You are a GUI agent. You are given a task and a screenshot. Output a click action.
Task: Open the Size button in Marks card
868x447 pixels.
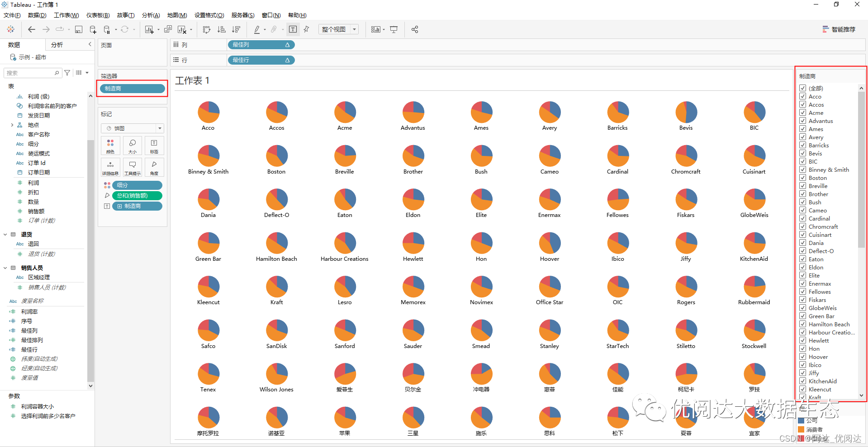tap(133, 146)
